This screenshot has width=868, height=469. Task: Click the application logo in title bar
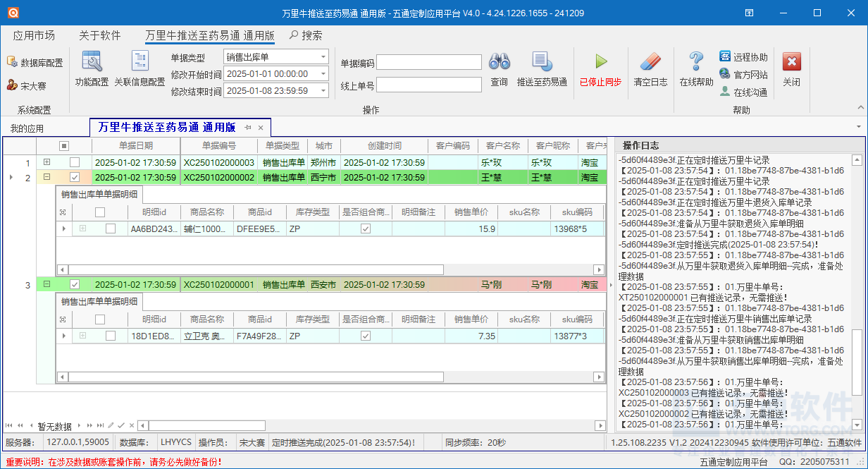tap(13, 13)
